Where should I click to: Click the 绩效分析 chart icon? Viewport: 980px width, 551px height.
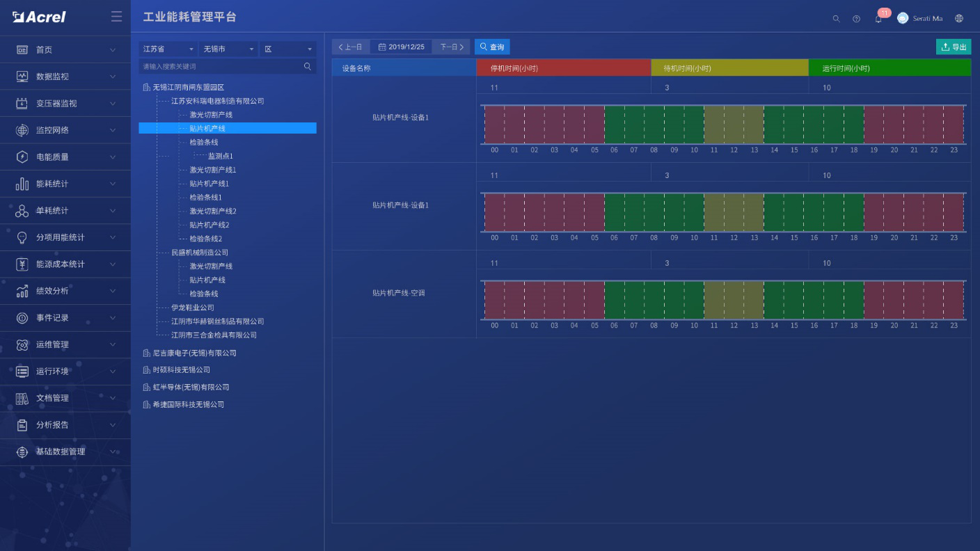click(x=22, y=291)
